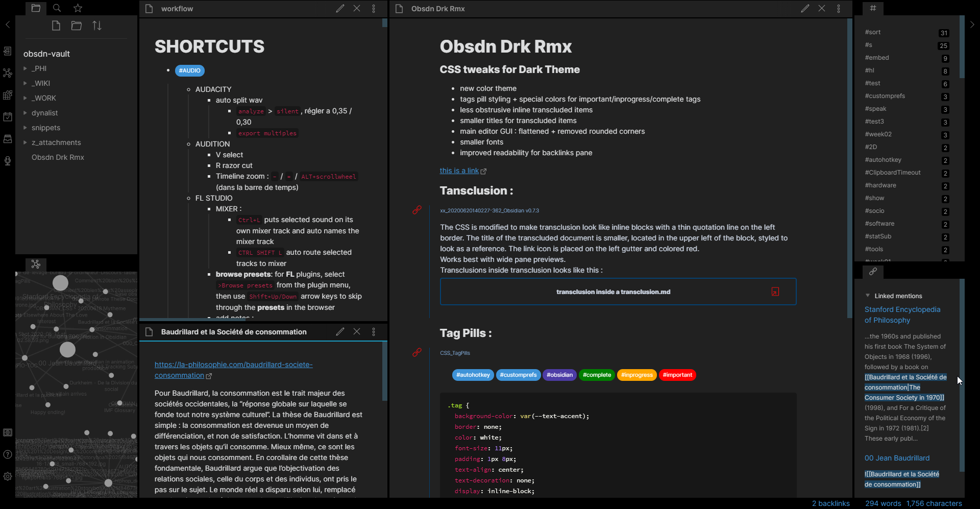This screenshot has height=509, width=980.
Task: Click the document icon in workflow header
Action: point(149,9)
